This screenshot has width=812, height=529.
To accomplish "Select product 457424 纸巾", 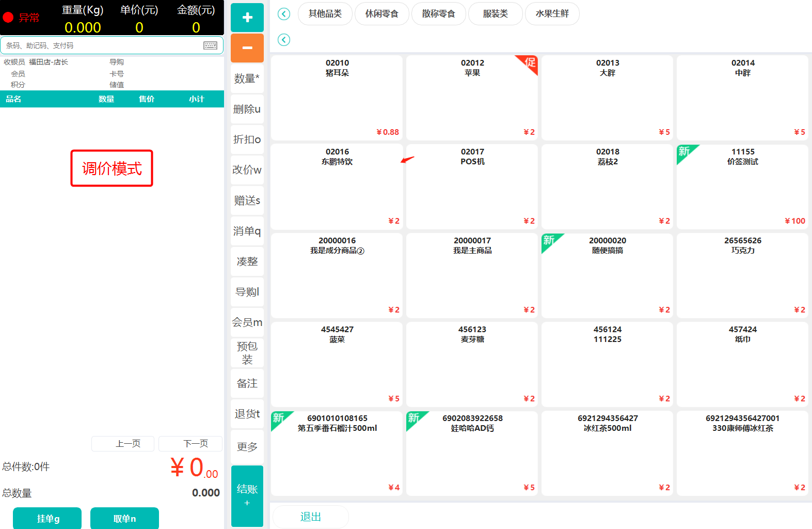I will point(742,364).
